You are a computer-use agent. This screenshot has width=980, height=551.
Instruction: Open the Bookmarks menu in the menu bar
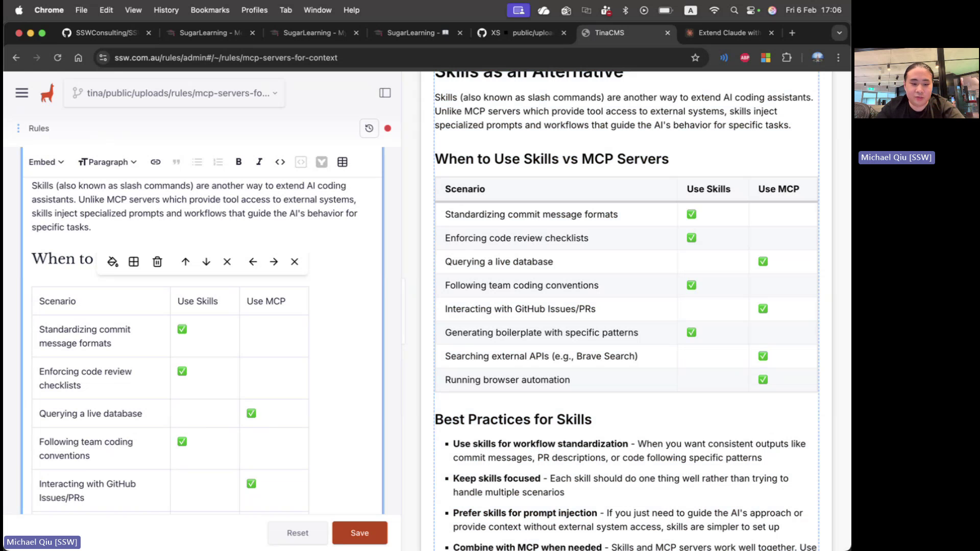[x=210, y=10]
